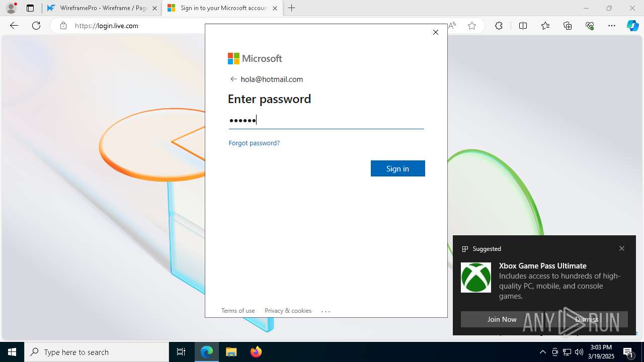Activate Read aloud icon in address bar
This screenshot has height=362, width=644.
tap(452, 26)
